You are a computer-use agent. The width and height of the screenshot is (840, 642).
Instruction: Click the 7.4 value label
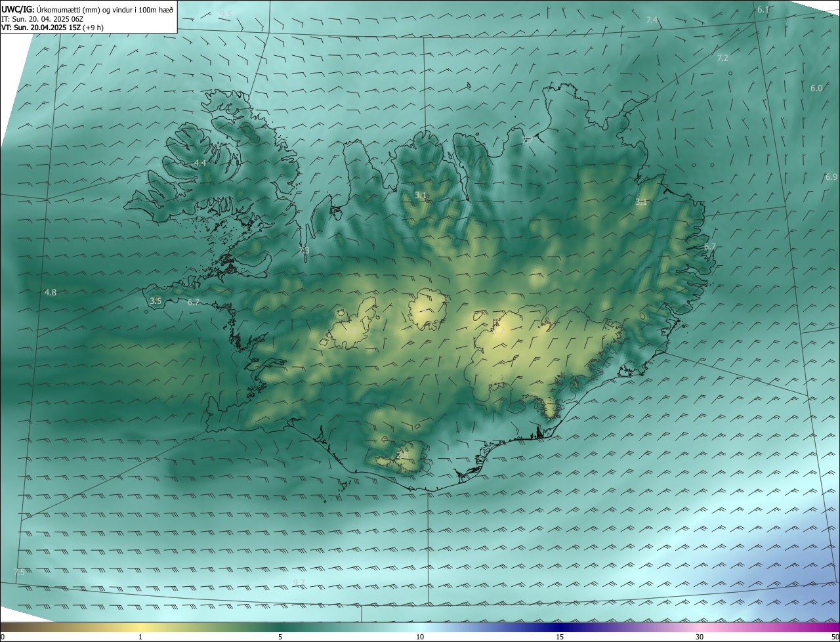652,21
